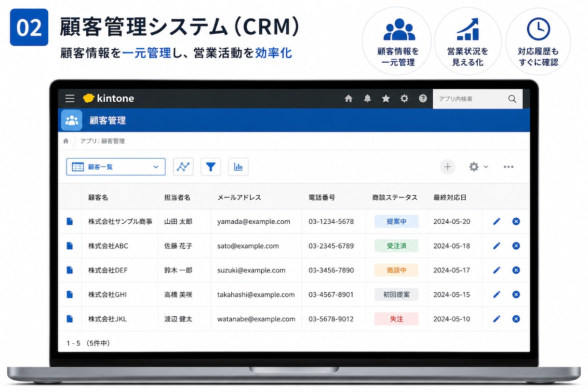
Task: Open the 顧客一覧 view dropdown
Action: pos(116,167)
